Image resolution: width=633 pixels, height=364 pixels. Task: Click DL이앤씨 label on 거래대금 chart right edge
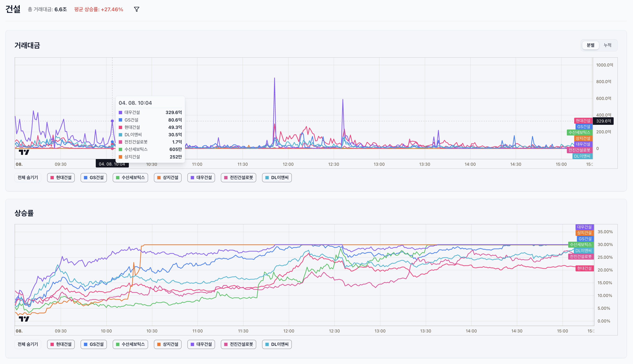coord(582,156)
